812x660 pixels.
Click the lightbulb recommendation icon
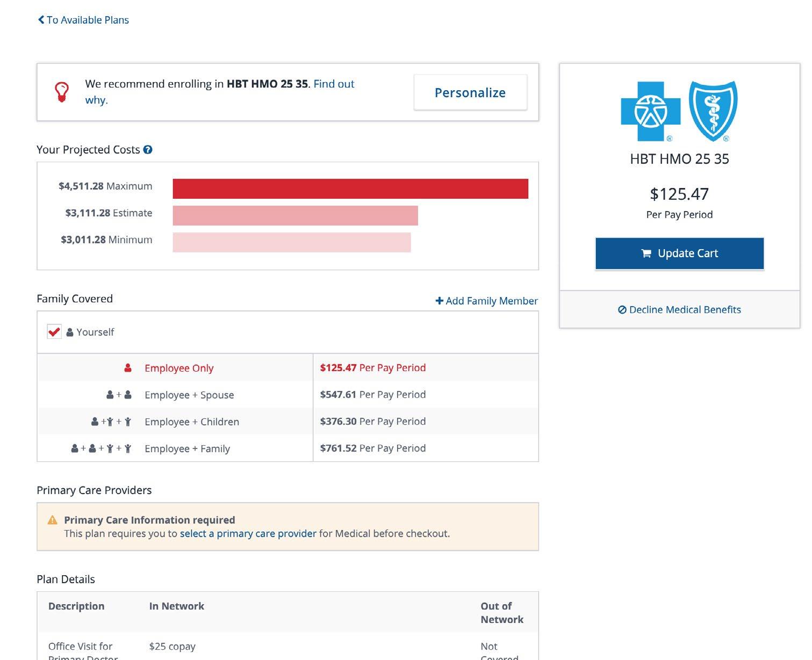pos(62,92)
